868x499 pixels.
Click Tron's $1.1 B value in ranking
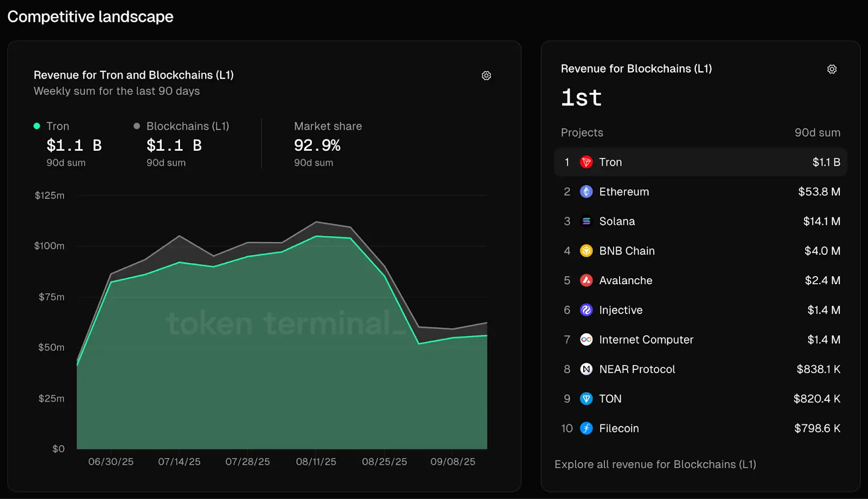point(826,162)
